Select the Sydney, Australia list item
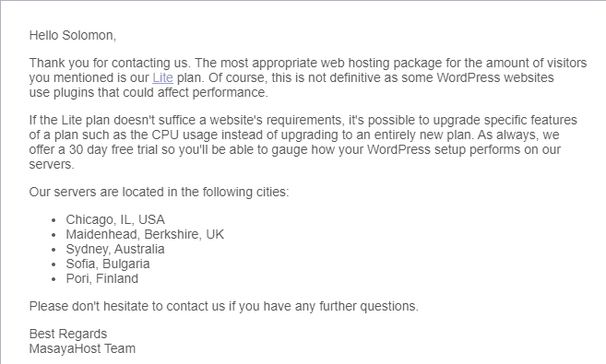606x364 pixels. click(115, 249)
